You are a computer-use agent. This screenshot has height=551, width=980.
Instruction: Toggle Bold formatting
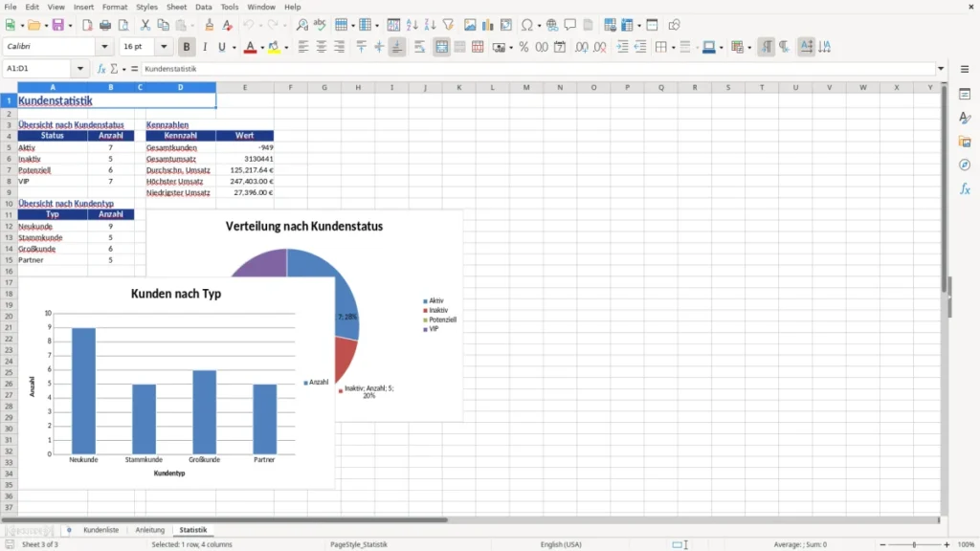[x=187, y=47]
